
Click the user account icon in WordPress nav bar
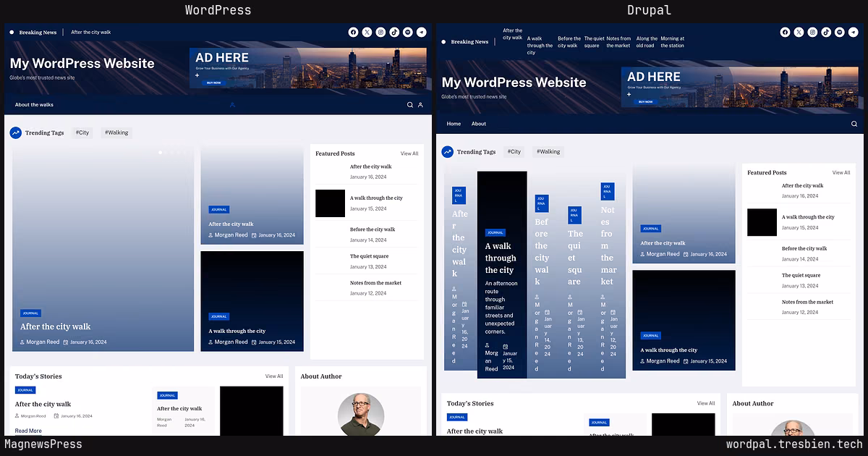(x=420, y=105)
